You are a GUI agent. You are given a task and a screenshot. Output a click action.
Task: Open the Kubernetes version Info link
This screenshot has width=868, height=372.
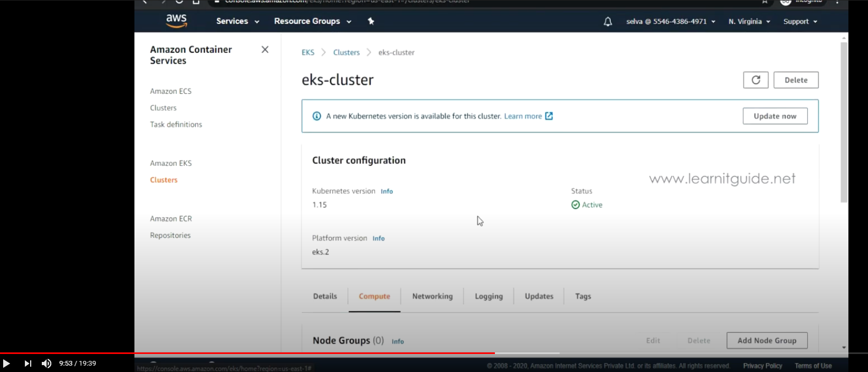tap(387, 191)
